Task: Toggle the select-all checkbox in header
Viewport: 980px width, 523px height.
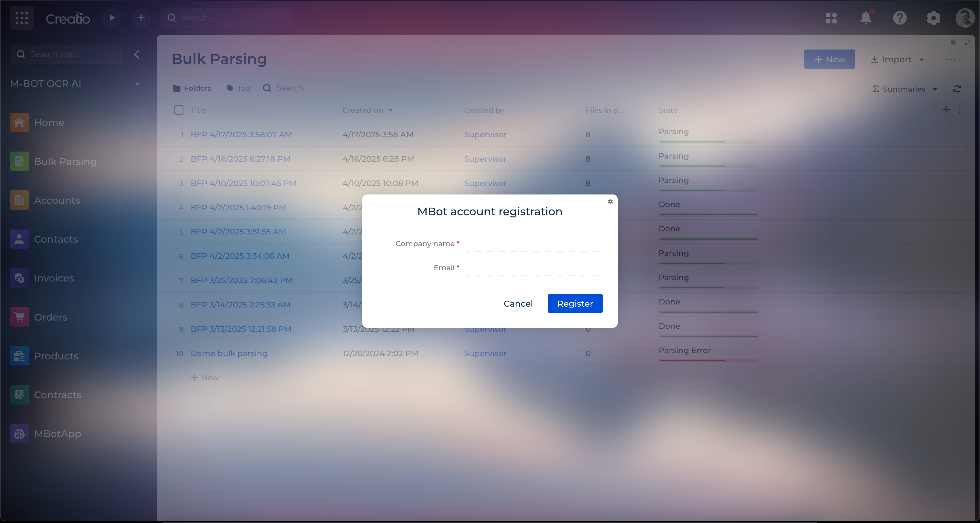Action: click(179, 110)
